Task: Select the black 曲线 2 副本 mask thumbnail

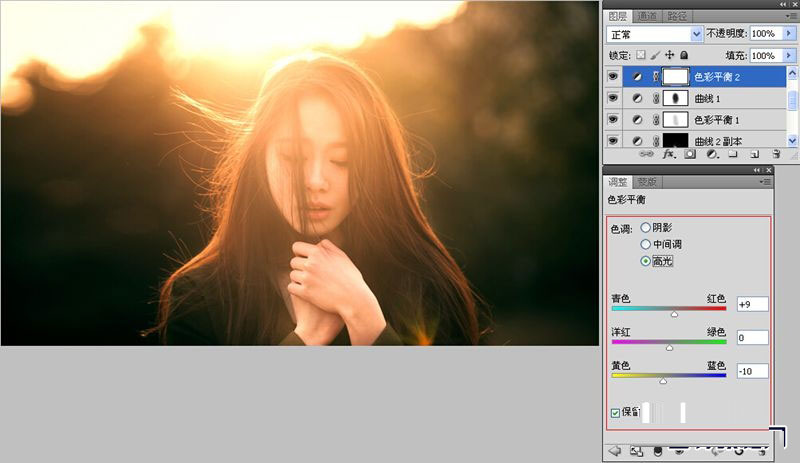Action: point(676,140)
